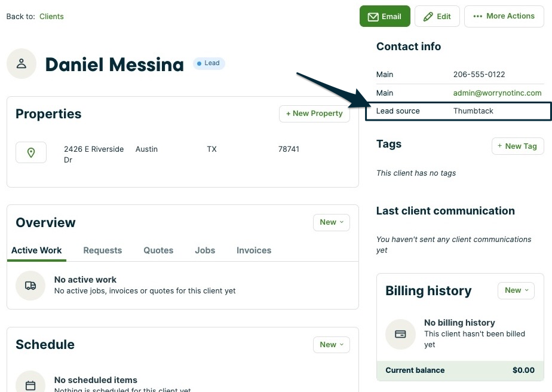Add a new property with New Property
This screenshot has height=392, width=552.
coord(314,114)
